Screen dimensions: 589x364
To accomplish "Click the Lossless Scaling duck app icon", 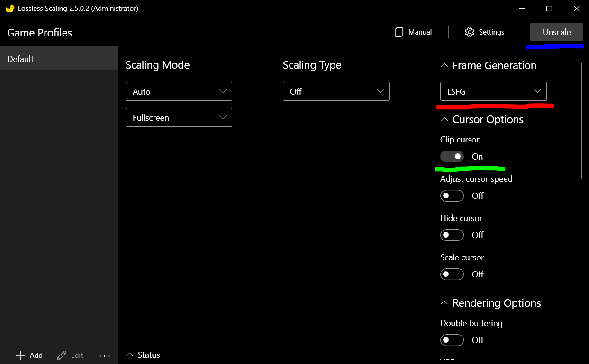I will pos(9,9).
